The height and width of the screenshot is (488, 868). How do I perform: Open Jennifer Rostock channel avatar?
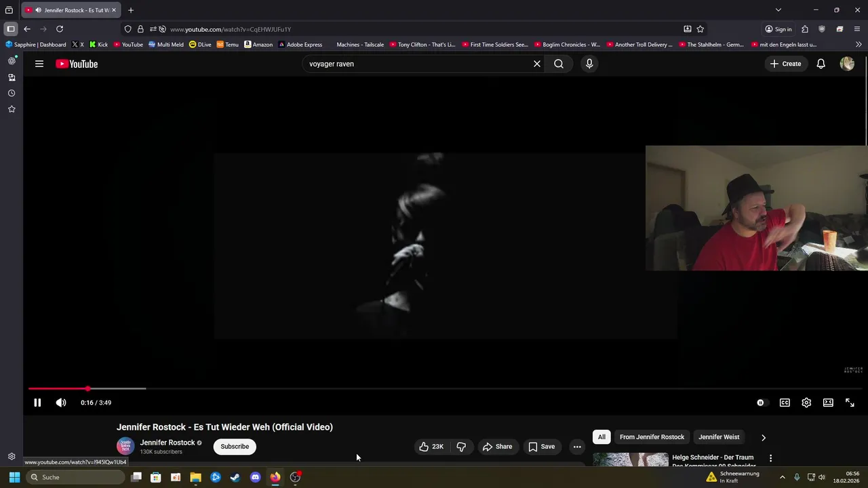tap(125, 446)
